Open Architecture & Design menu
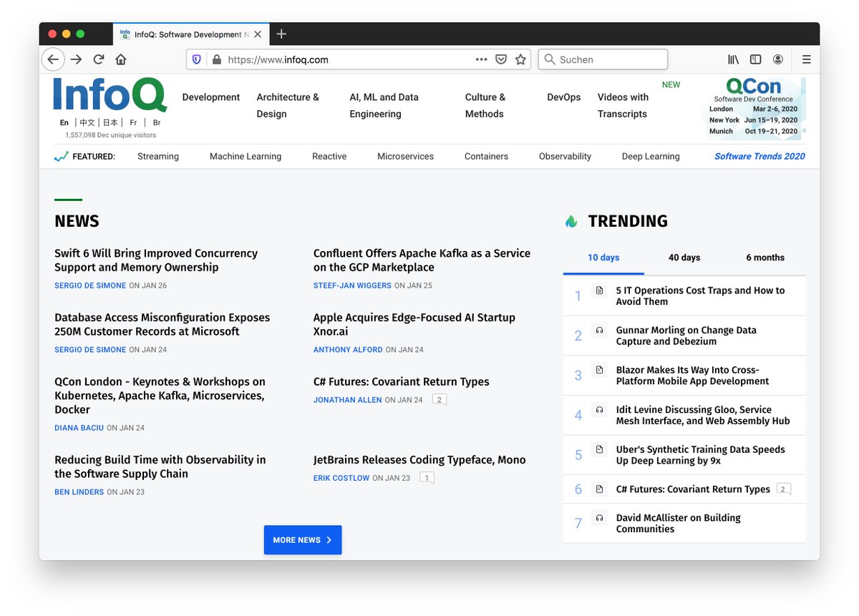Viewport: 859px width, 616px height. 288,105
